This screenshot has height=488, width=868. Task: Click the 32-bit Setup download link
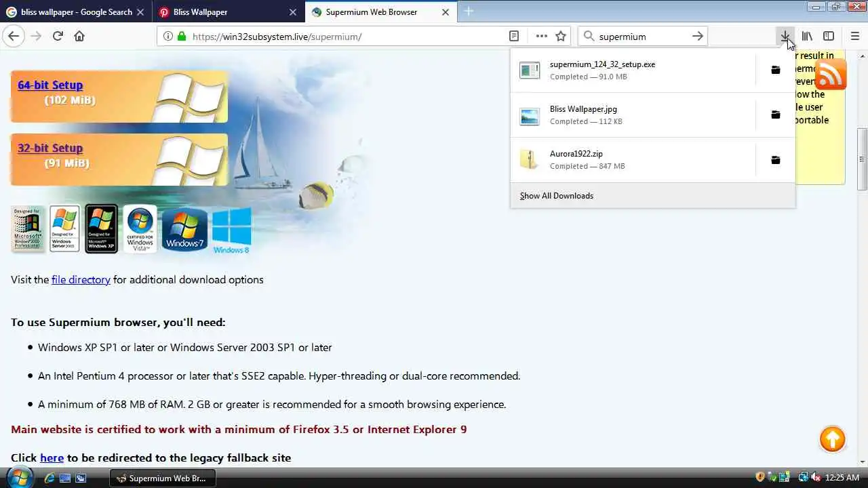click(x=50, y=148)
